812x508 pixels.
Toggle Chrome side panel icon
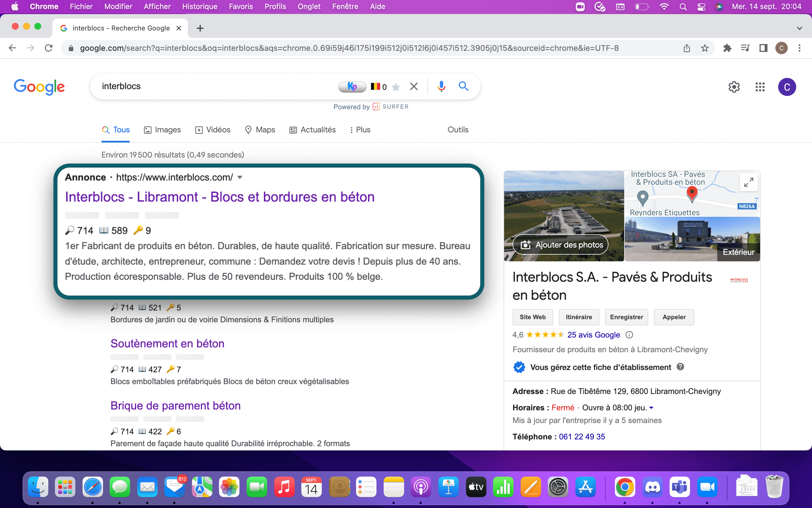pyautogui.click(x=763, y=48)
